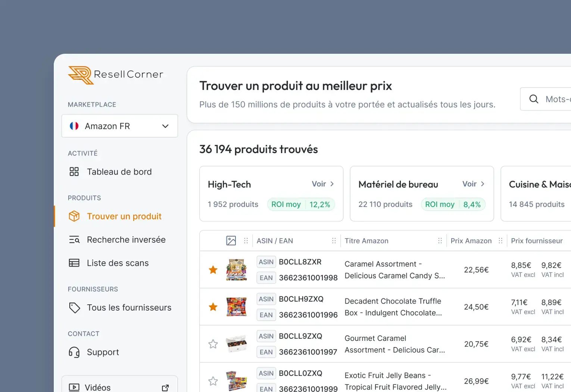Click the chevron on High-Tech card
This screenshot has width=571, height=392.
coord(332,184)
